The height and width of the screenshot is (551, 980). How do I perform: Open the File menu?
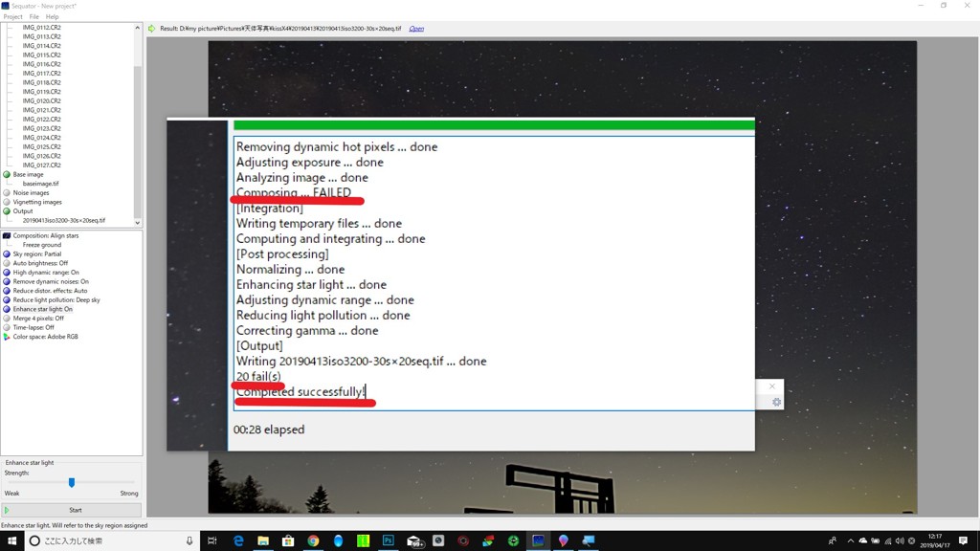[33, 17]
